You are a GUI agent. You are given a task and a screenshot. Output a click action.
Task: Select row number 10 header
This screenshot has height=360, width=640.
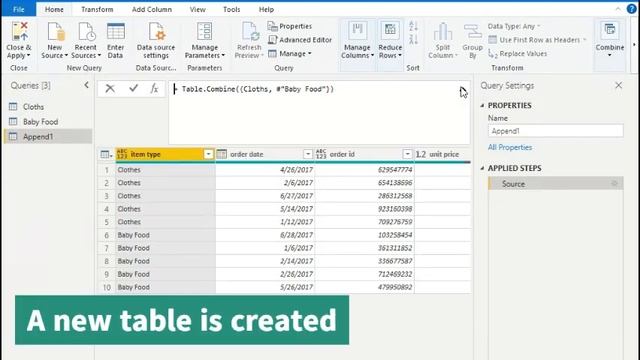click(x=107, y=287)
